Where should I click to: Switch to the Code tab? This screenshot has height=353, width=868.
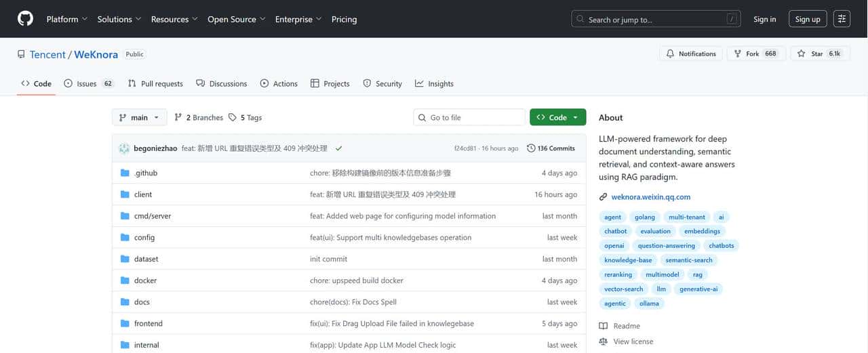(37, 83)
